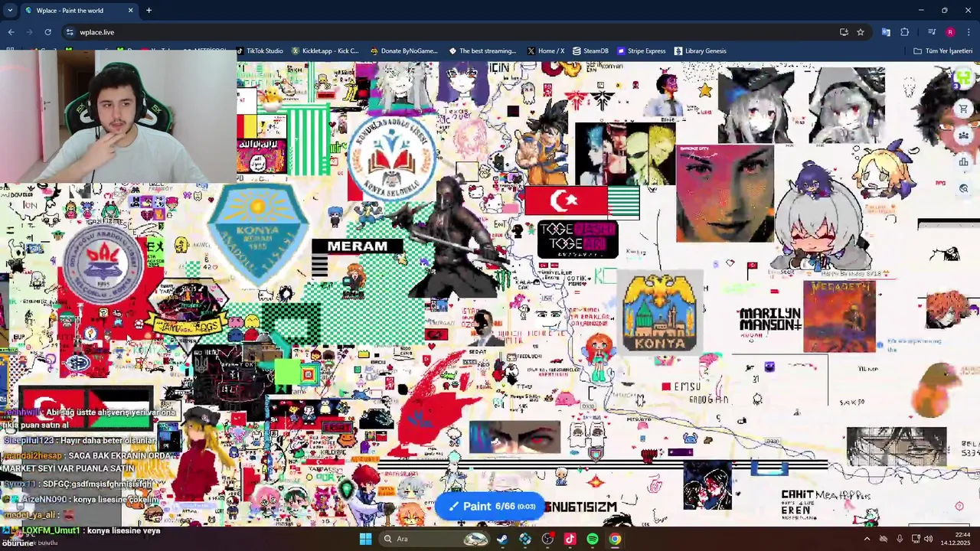Open Steam from the taskbar
980x551 pixels.
[x=502, y=539]
